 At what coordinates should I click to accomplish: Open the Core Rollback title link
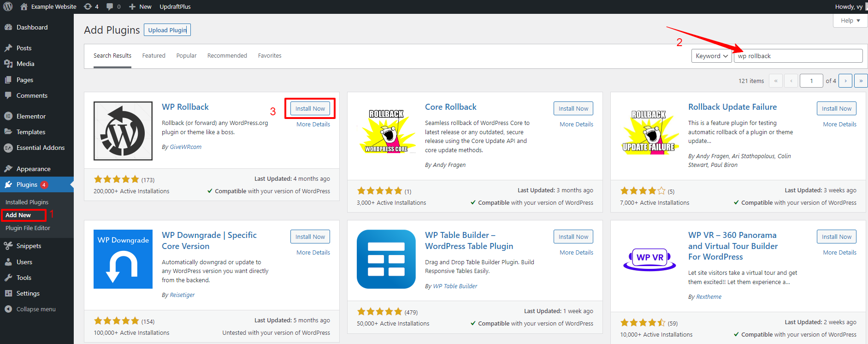[x=451, y=107]
